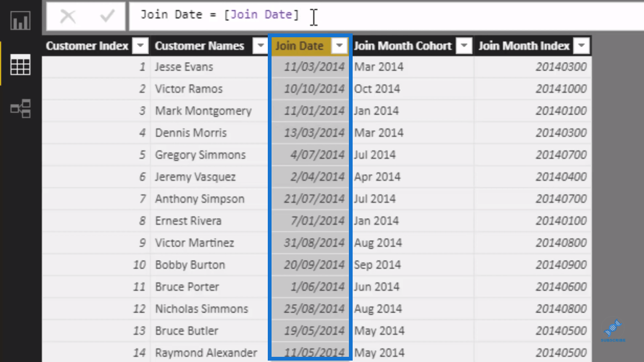
Task: Select the Bruce Butler name cell
Action: (x=209, y=331)
